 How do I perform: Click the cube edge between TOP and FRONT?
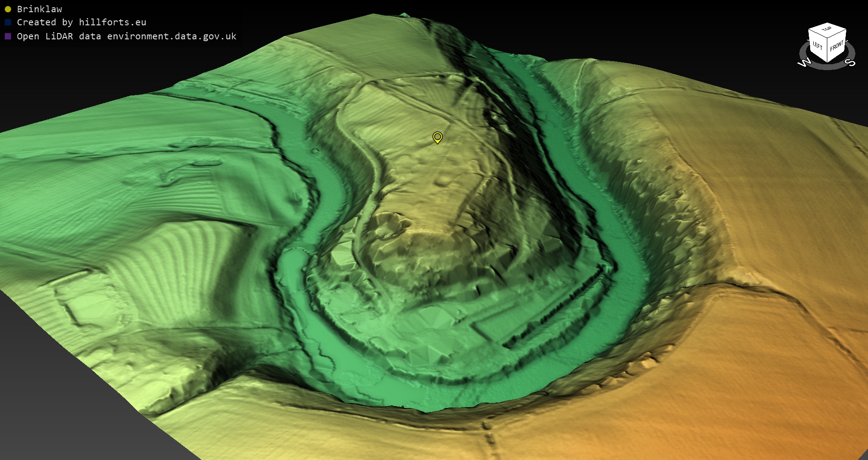point(837,34)
